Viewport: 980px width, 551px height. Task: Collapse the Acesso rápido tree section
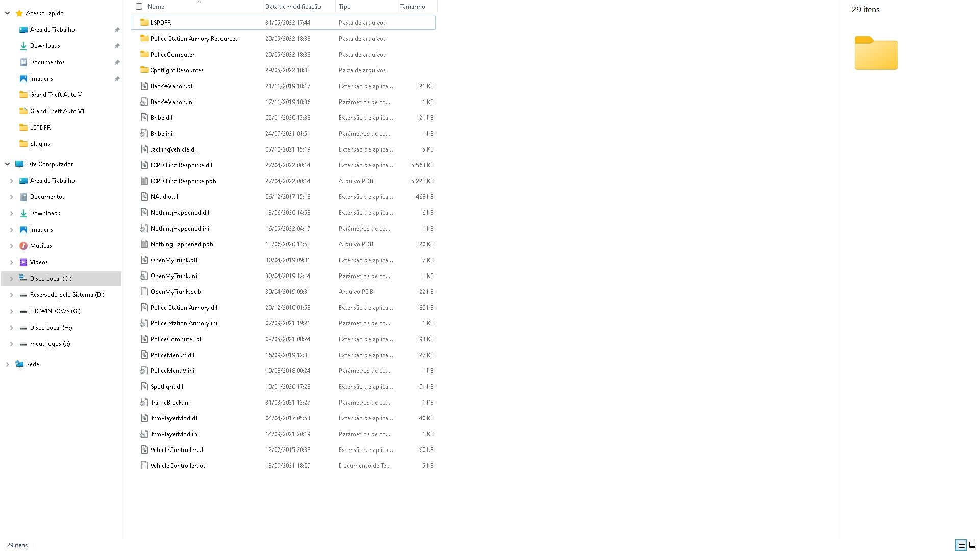click(7, 13)
